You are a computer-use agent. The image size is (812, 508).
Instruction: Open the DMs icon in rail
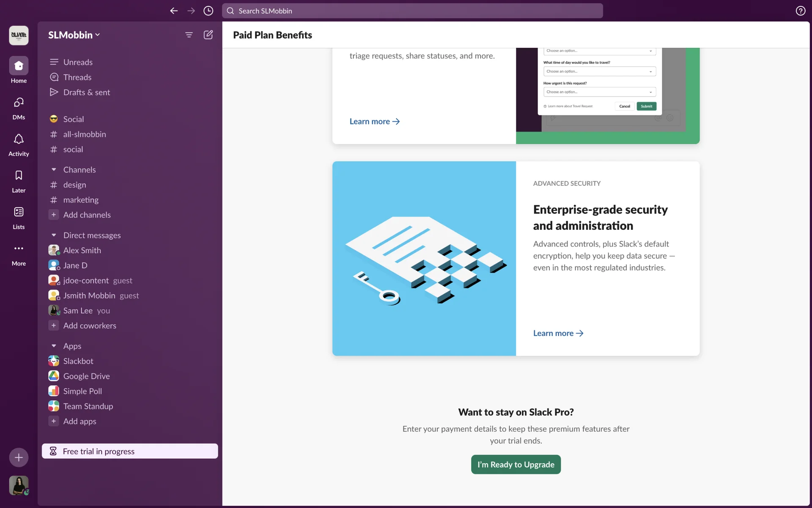(x=19, y=102)
